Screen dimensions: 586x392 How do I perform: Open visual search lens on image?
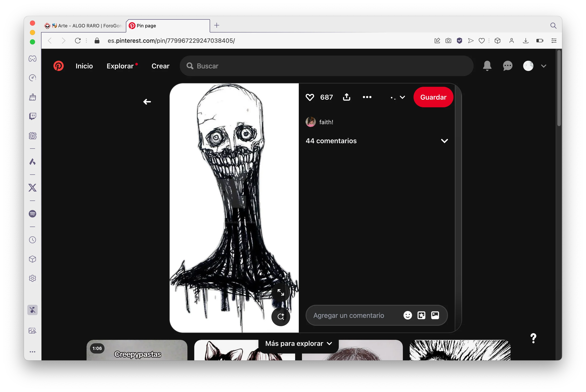(x=281, y=317)
